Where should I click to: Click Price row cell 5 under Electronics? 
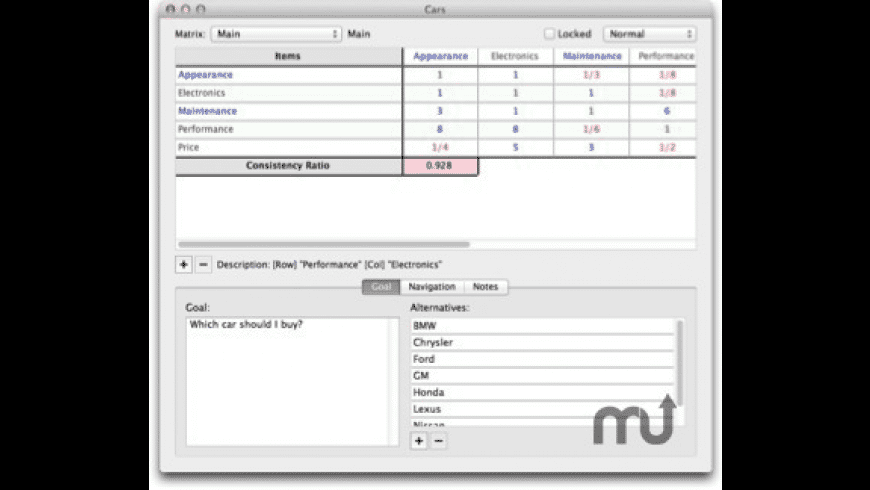click(515, 148)
